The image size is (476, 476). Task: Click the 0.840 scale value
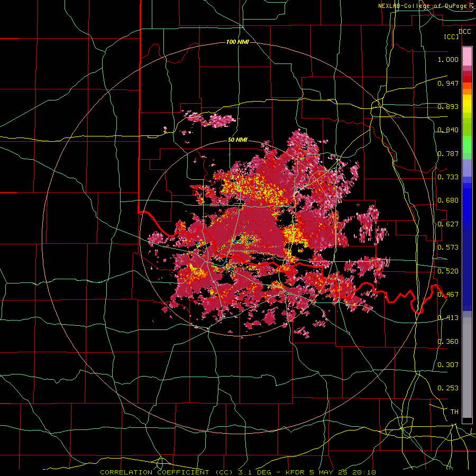pyautogui.click(x=448, y=130)
